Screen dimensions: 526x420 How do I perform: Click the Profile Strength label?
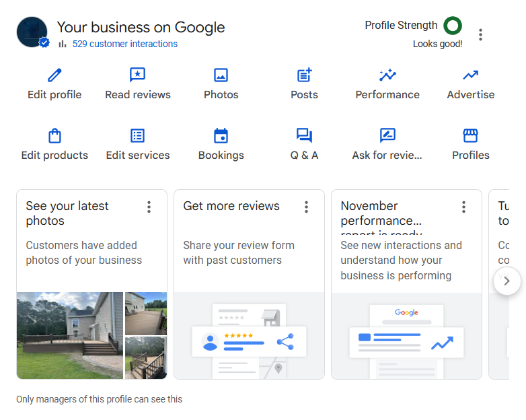401,25
